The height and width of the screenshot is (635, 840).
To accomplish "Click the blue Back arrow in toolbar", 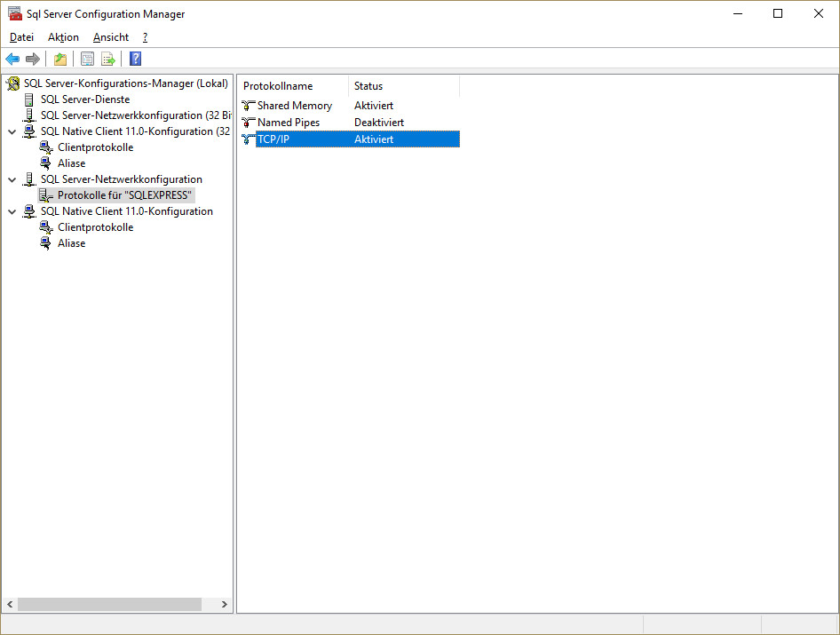I will click(12, 60).
